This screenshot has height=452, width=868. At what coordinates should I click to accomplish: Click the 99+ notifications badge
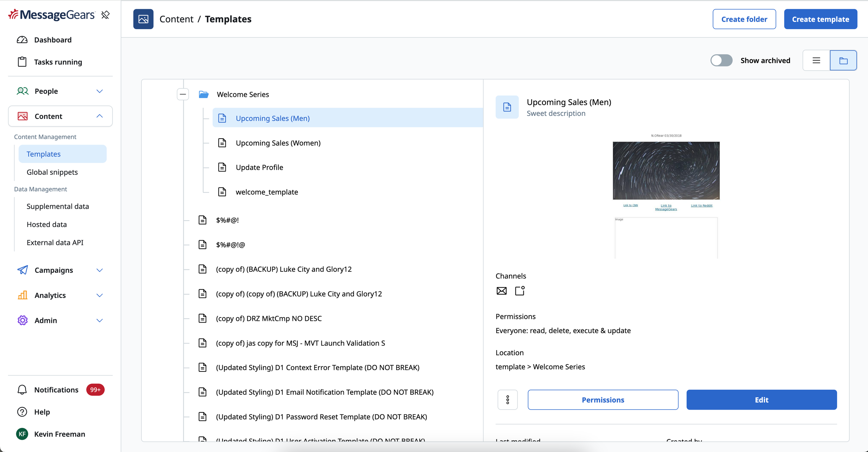[x=95, y=390]
